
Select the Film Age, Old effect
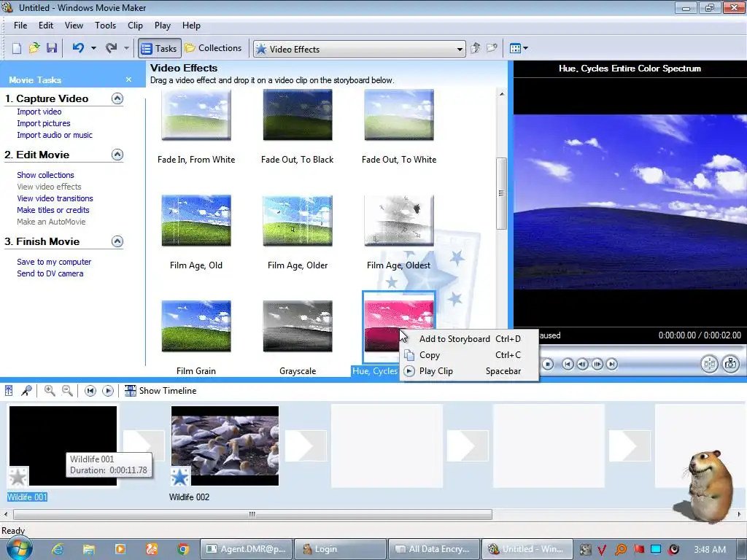coord(196,220)
